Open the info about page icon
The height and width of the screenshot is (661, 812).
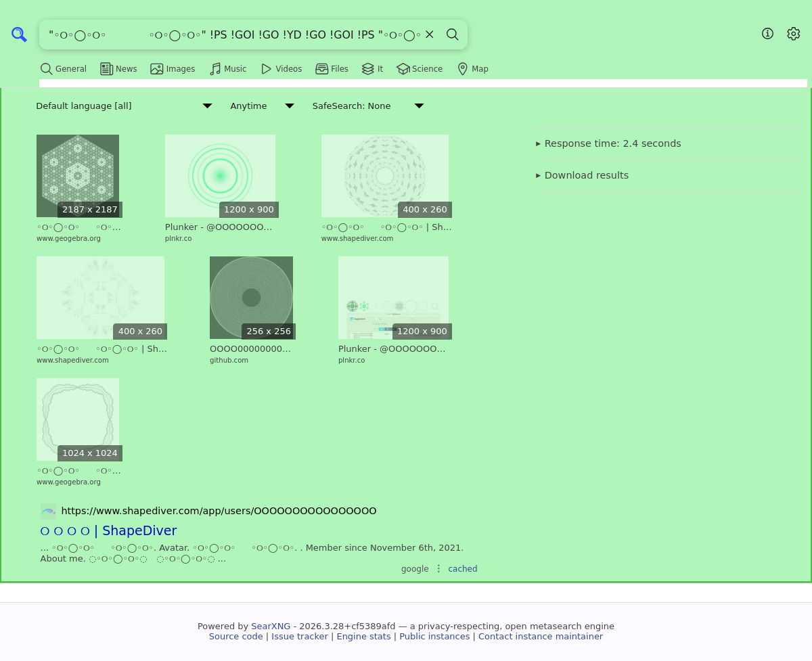767,34
